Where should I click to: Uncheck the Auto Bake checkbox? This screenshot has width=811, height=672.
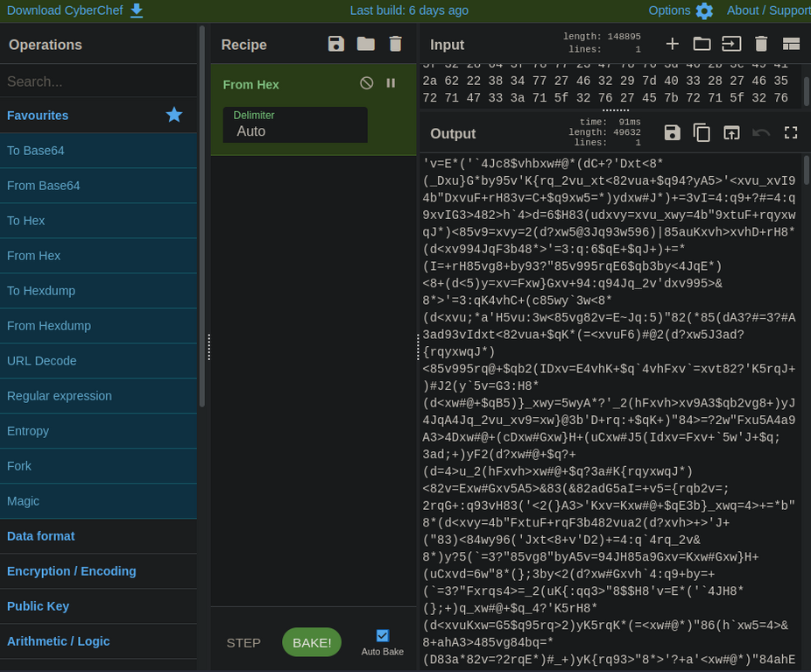(x=383, y=636)
